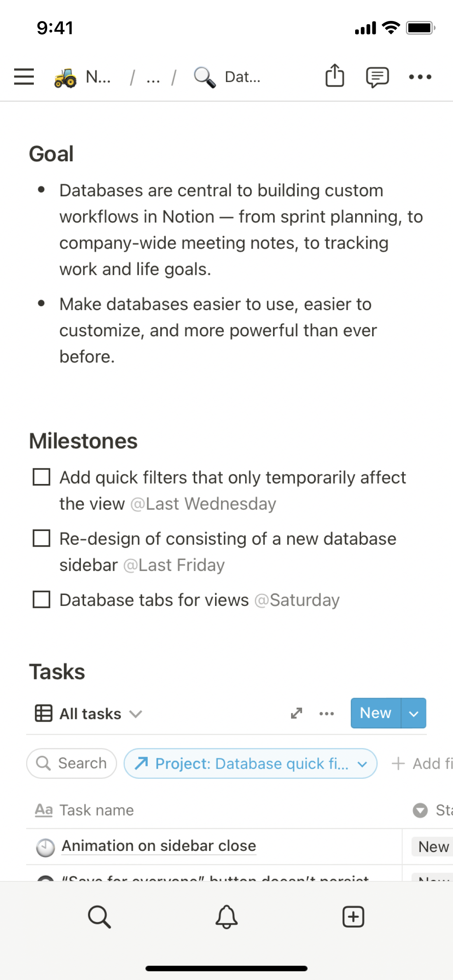Open the comments icon in header
The height and width of the screenshot is (980, 453).
(377, 76)
